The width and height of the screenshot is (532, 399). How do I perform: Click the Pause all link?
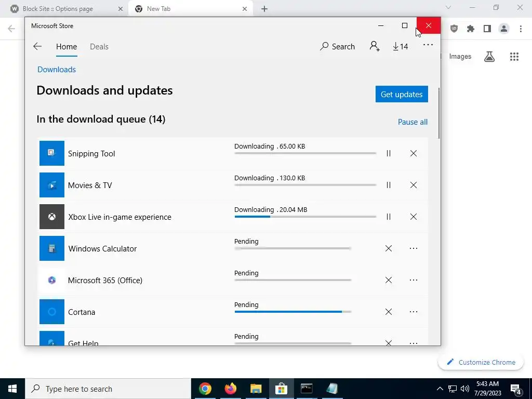pos(413,122)
